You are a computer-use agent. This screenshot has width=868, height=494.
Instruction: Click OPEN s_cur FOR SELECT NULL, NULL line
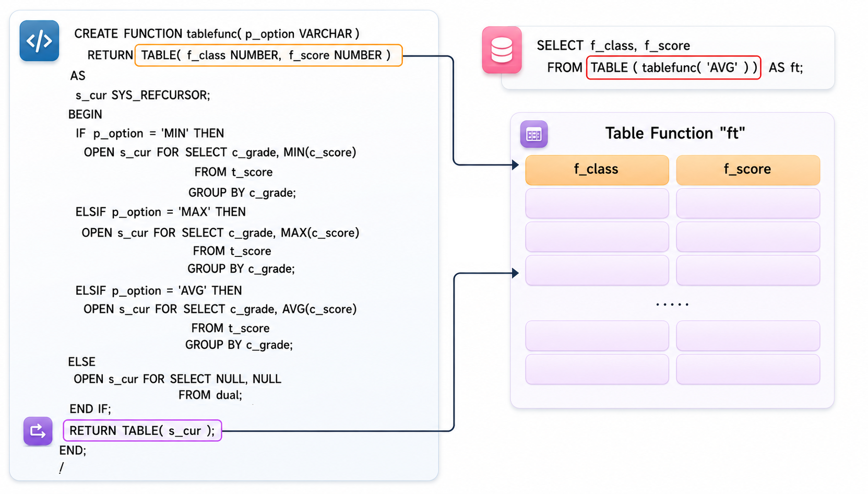177,379
